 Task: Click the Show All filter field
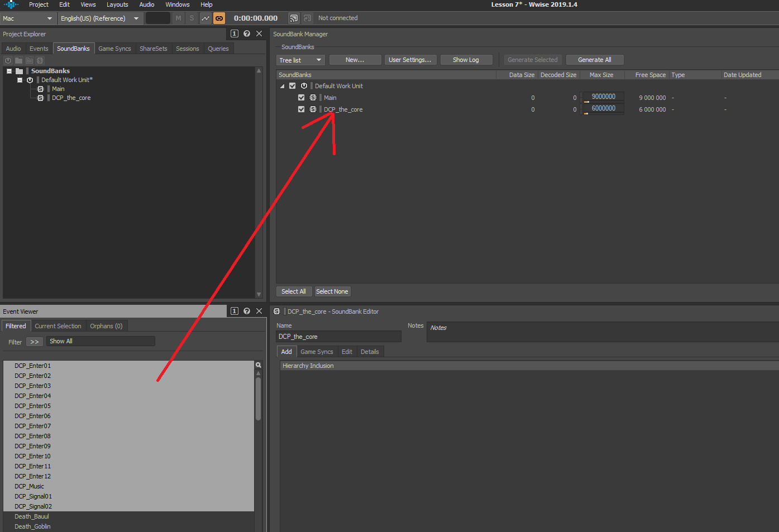(101, 341)
